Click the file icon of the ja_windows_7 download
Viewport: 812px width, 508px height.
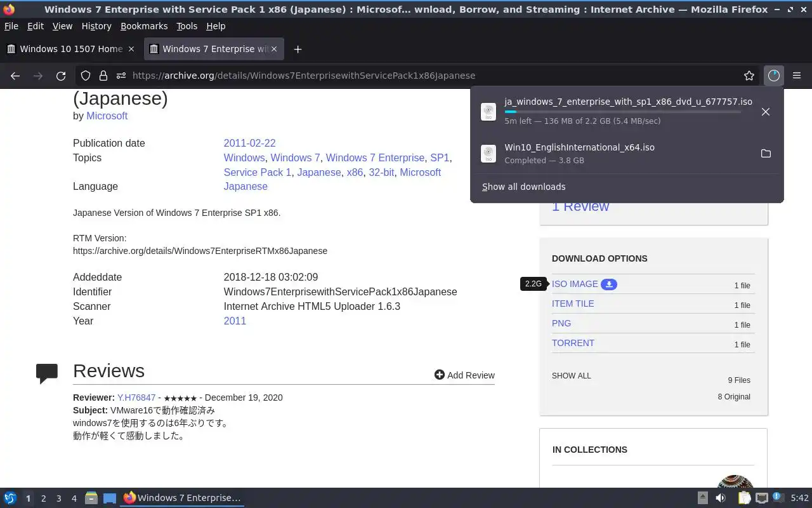pos(488,112)
